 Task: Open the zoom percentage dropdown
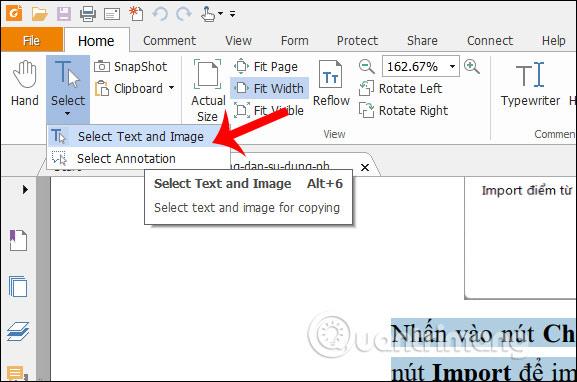coord(452,67)
